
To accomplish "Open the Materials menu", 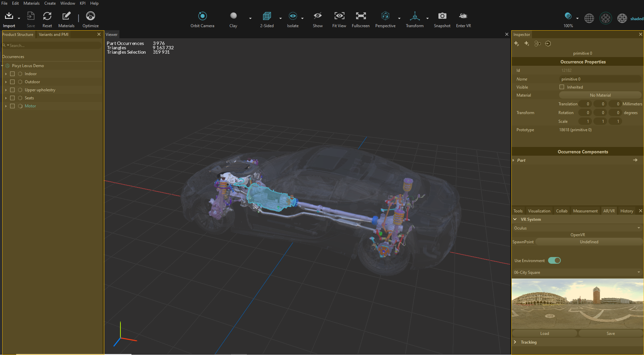I will (31, 3).
